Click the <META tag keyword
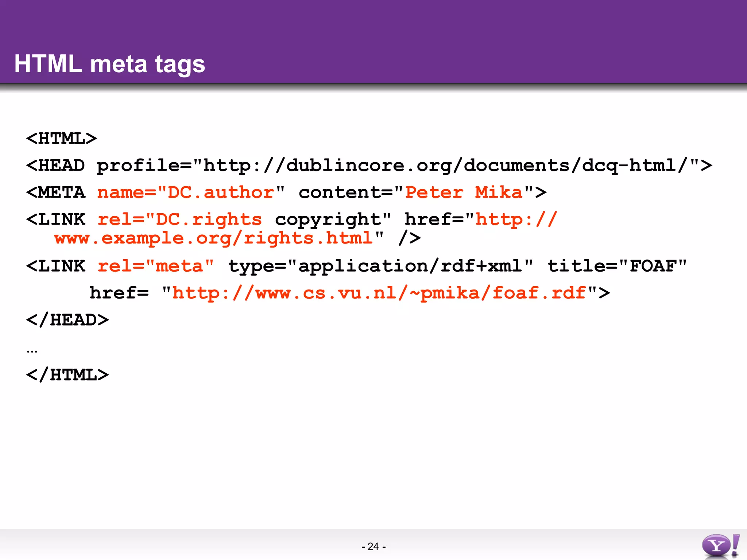This screenshot has height=560, width=747. point(55,192)
